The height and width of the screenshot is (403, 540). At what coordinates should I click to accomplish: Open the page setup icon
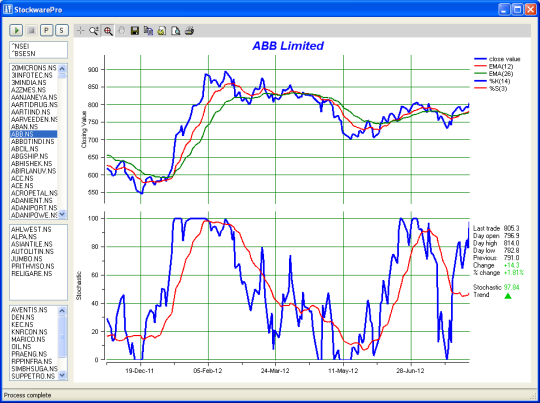[162, 31]
